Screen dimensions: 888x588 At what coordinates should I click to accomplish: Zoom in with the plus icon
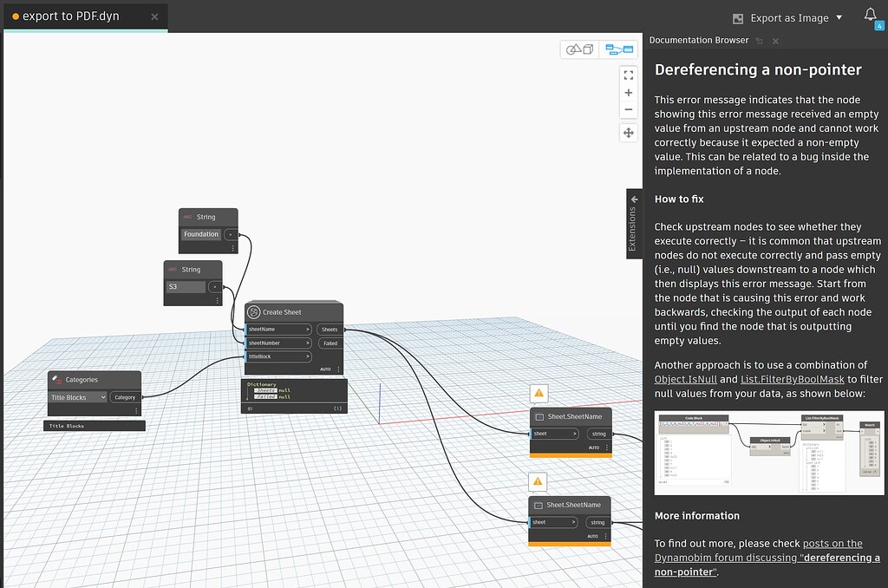(x=629, y=93)
